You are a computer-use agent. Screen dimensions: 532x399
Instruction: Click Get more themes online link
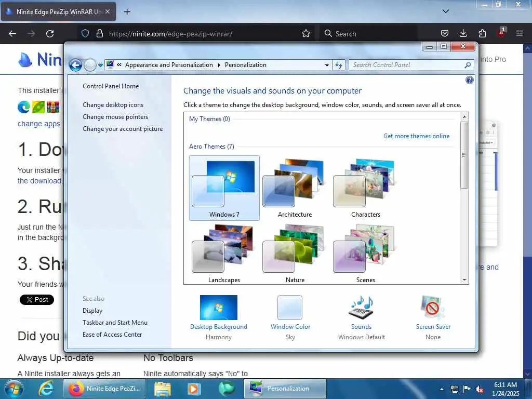coord(416,136)
